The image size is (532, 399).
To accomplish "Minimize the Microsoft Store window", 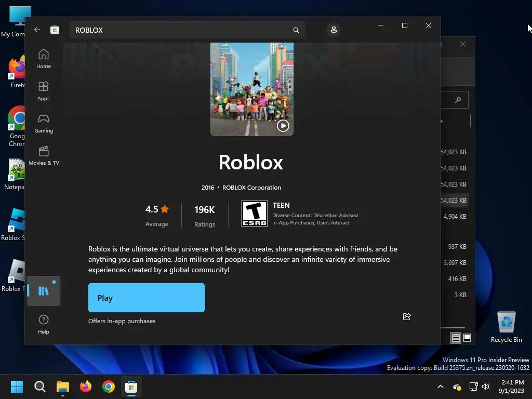I will click(x=381, y=25).
